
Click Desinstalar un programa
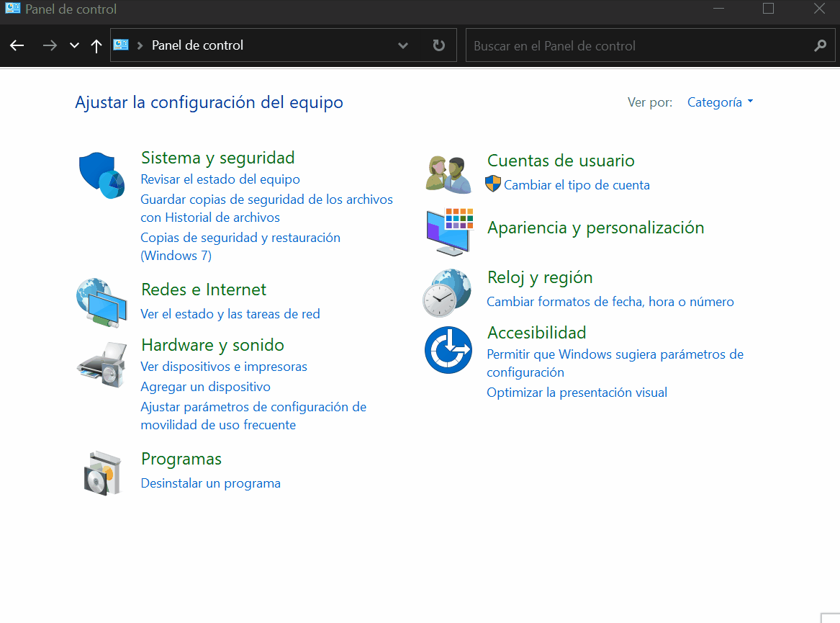coord(210,483)
